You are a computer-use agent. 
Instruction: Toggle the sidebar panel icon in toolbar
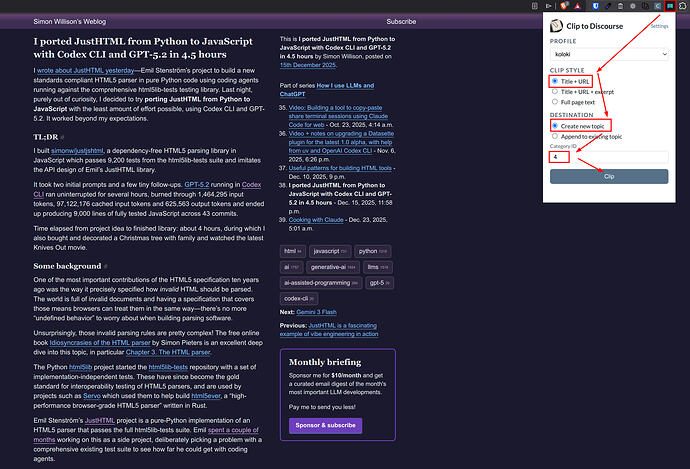[x=535, y=6]
